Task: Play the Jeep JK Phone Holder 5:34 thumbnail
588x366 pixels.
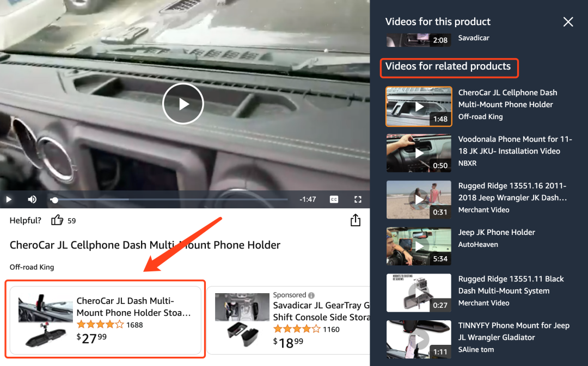Action: [x=419, y=246]
